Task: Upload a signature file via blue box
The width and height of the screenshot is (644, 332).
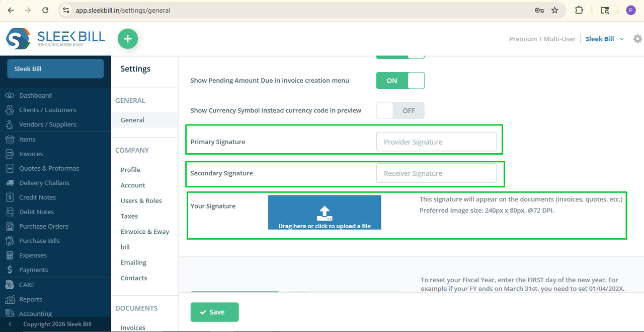Action: click(x=325, y=212)
